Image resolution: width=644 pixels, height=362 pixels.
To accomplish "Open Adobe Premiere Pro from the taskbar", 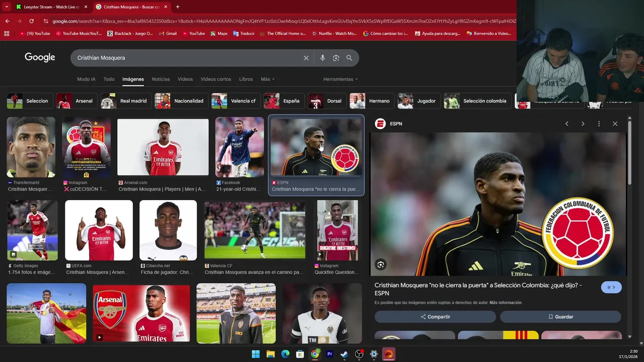I will (330, 354).
